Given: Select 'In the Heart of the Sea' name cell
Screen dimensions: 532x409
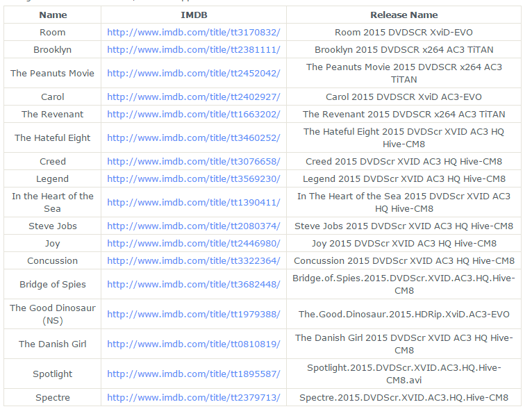Looking at the screenshot, I should click(x=53, y=203).
